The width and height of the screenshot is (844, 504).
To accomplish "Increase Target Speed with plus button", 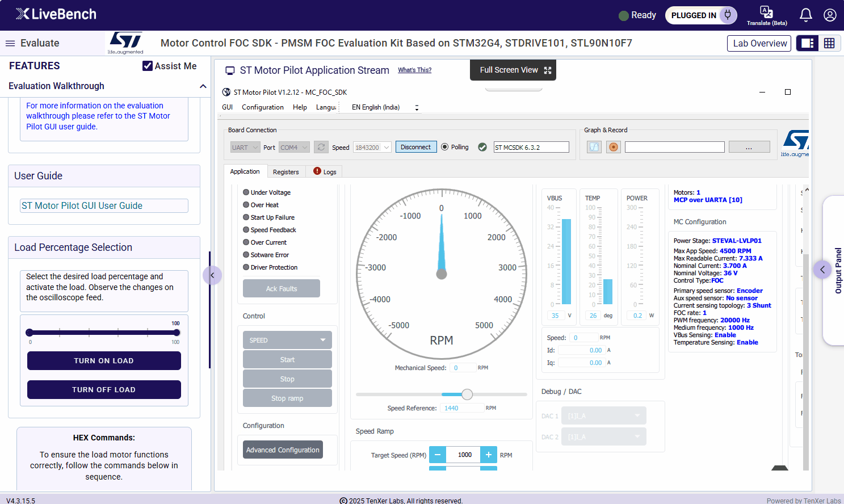I will [489, 455].
